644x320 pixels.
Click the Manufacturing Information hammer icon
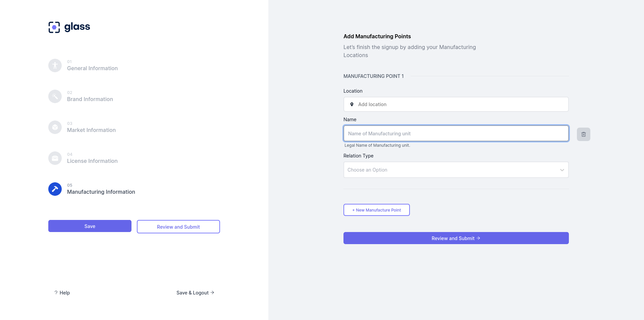click(x=55, y=189)
